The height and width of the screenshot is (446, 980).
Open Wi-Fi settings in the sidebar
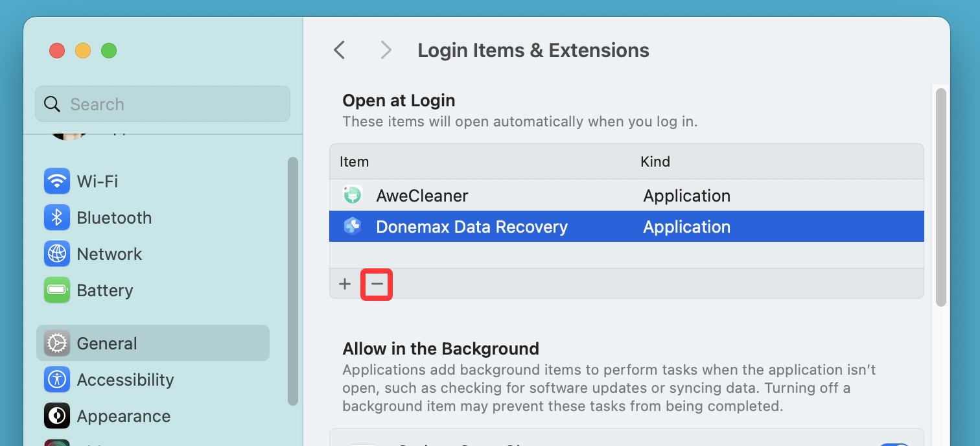(97, 182)
